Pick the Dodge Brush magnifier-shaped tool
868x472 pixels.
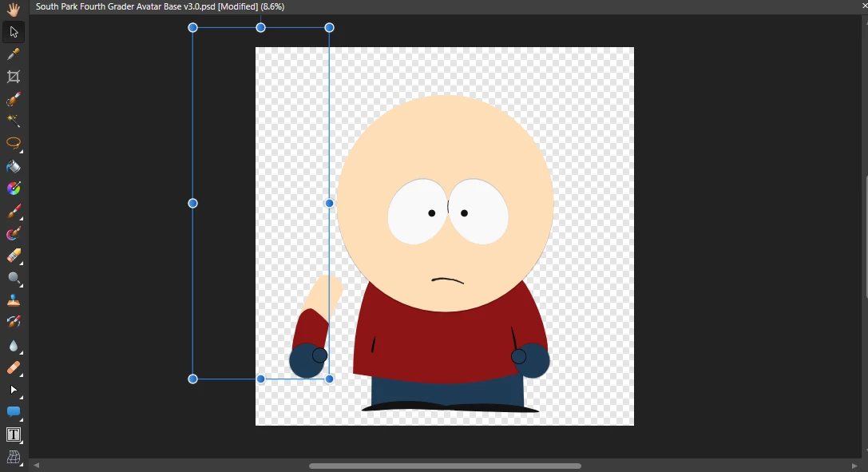point(14,279)
